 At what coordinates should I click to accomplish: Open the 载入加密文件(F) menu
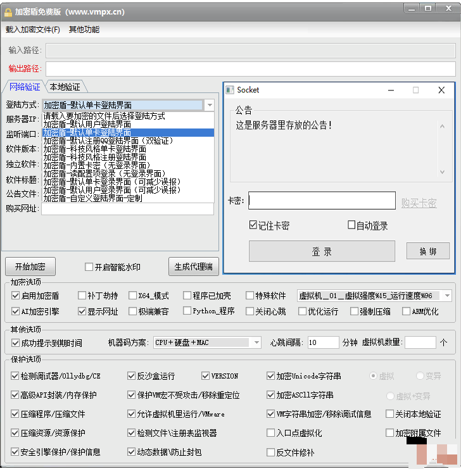tap(33, 30)
